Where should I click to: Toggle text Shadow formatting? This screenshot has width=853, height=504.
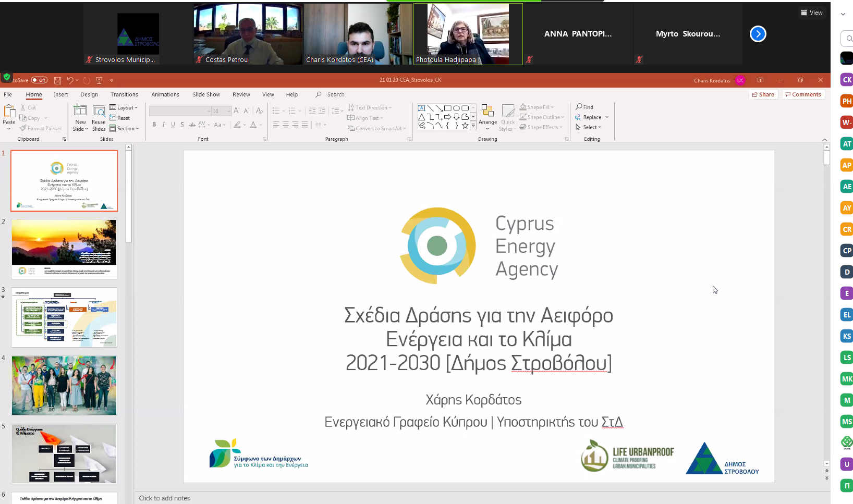pos(182,125)
